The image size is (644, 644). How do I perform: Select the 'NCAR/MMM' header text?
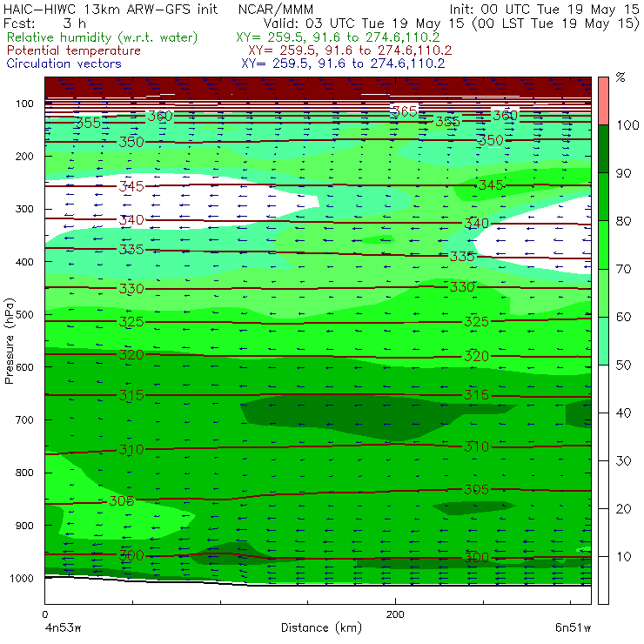pyautogui.click(x=276, y=10)
